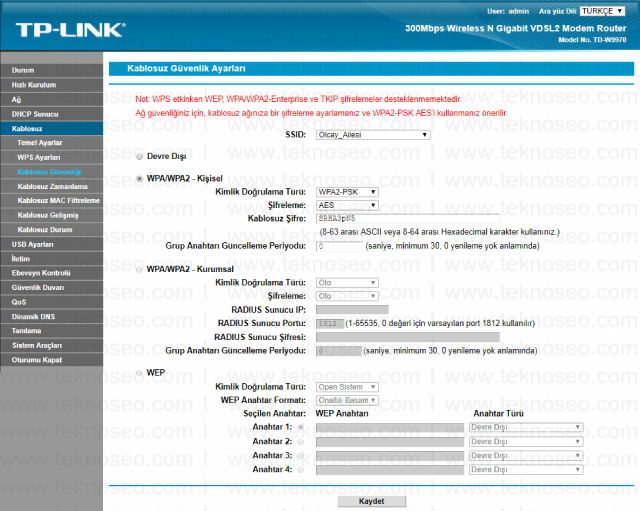Image resolution: width=640 pixels, height=511 pixels.
Task: Click the Kişisel Grup Anahtarı Güncelleme Periyodu field
Action: (339, 247)
